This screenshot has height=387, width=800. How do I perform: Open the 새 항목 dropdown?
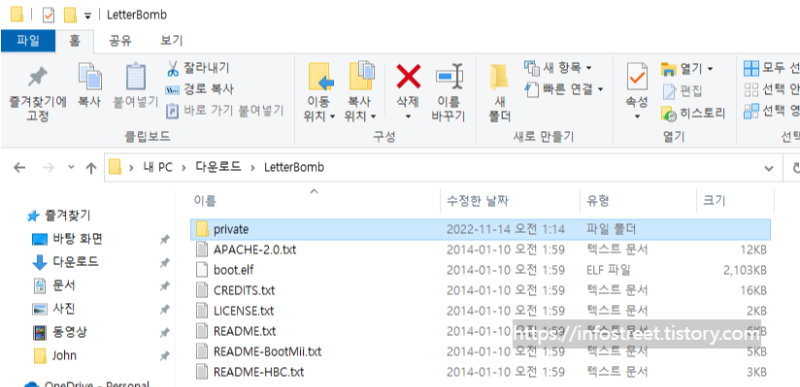coord(558,67)
